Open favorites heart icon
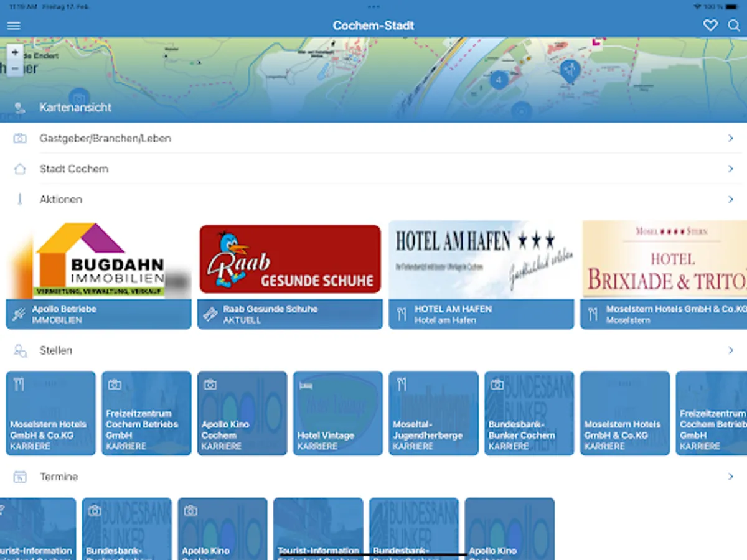 [x=710, y=26]
